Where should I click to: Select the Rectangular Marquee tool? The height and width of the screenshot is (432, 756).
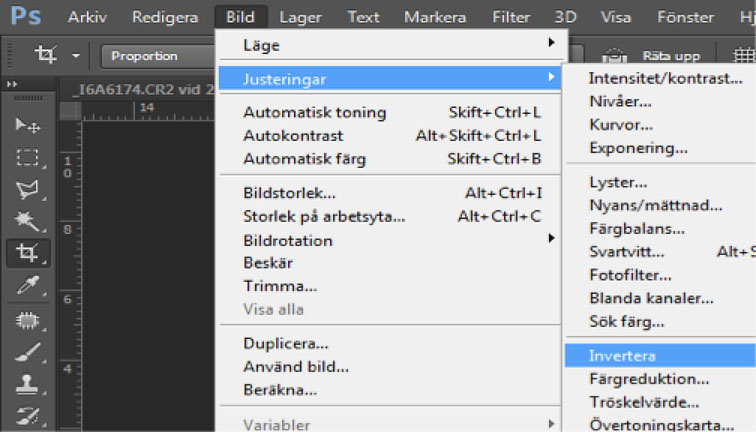27,157
